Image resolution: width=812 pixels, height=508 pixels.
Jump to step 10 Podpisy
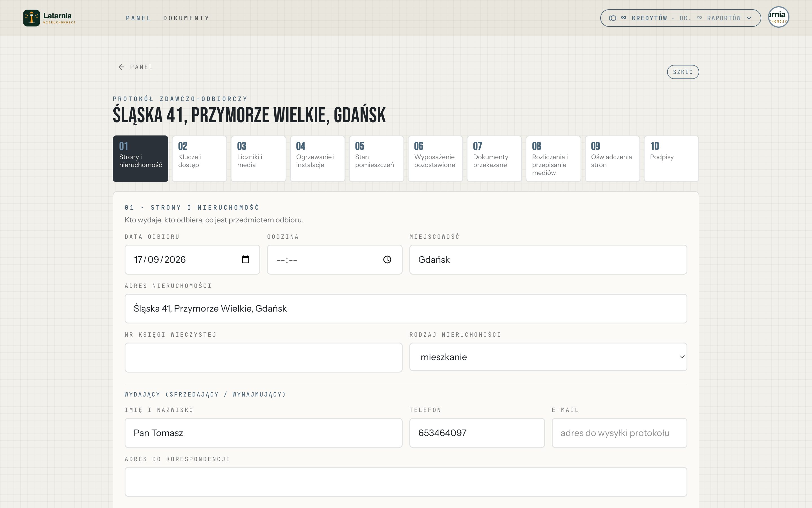click(x=671, y=159)
